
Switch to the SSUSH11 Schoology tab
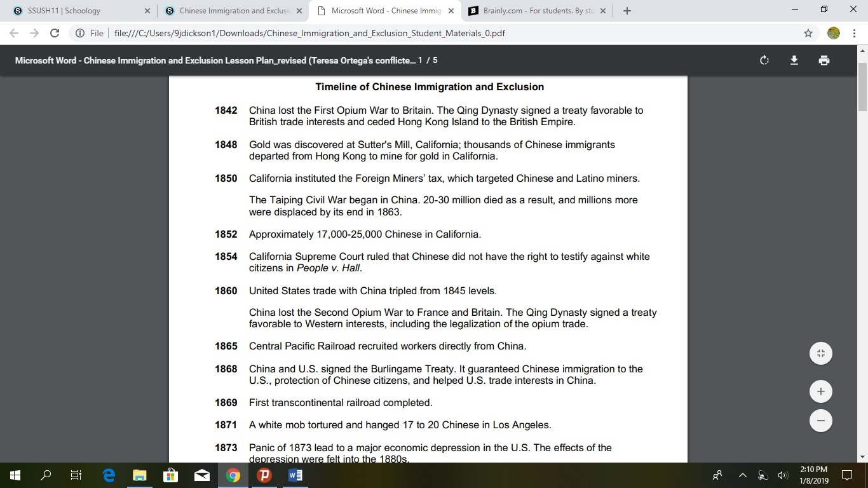pos(81,11)
